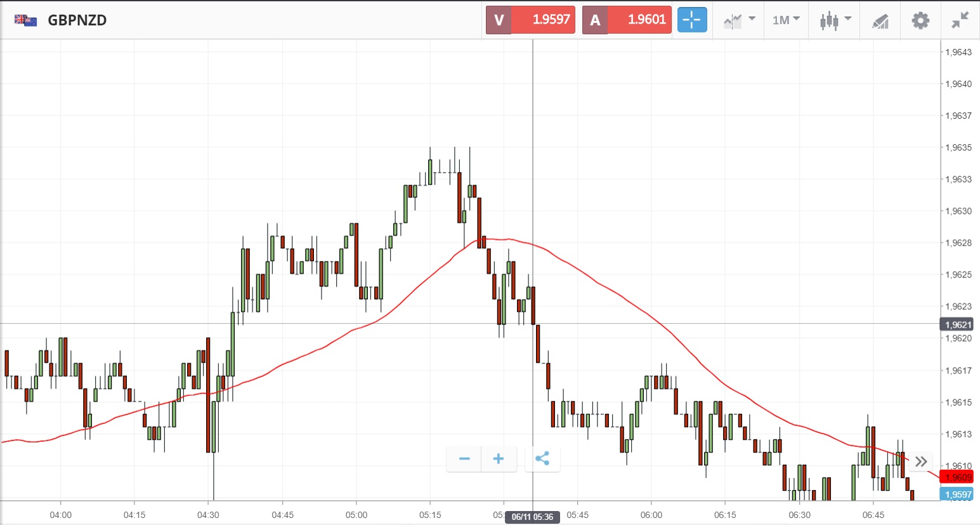The image size is (980, 525).
Task: Click the 06/11 05:36 time marker
Action: [x=532, y=517]
